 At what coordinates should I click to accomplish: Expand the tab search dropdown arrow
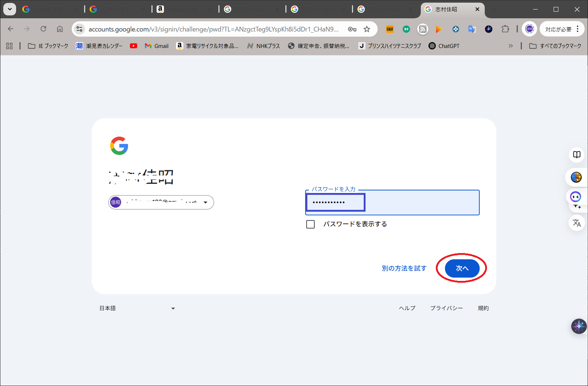coord(10,9)
